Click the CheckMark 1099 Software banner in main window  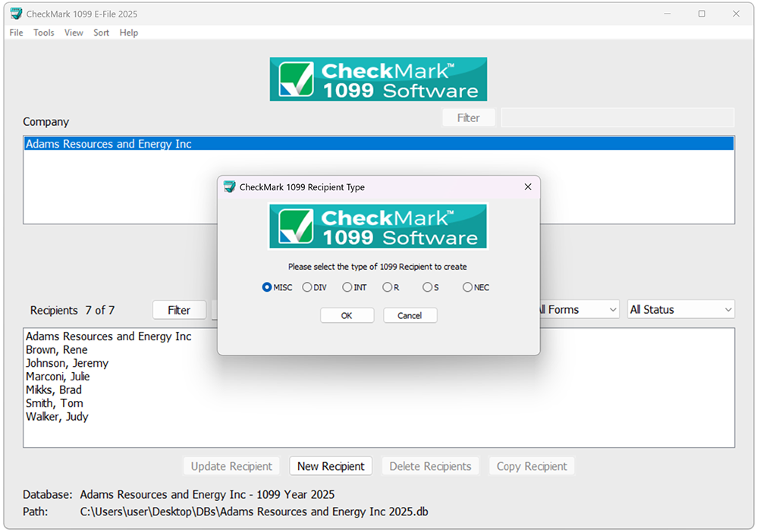coord(378,79)
